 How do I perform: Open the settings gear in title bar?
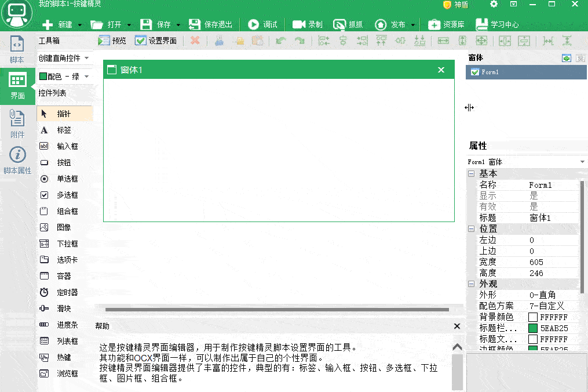click(x=494, y=4)
